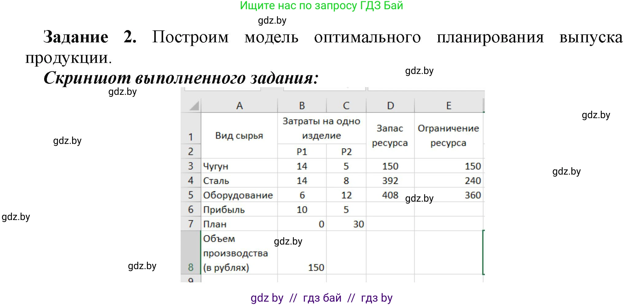
Task: Select column header B
Action: click(x=302, y=105)
